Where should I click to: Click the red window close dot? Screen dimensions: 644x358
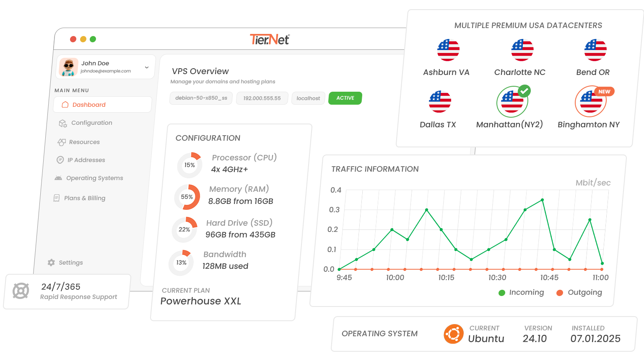coord(73,39)
